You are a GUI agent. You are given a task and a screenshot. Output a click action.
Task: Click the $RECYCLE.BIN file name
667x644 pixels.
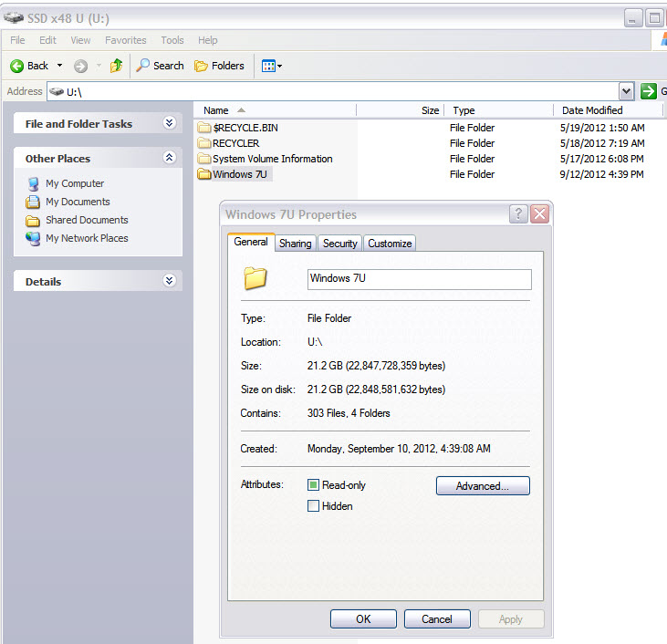[x=245, y=128]
